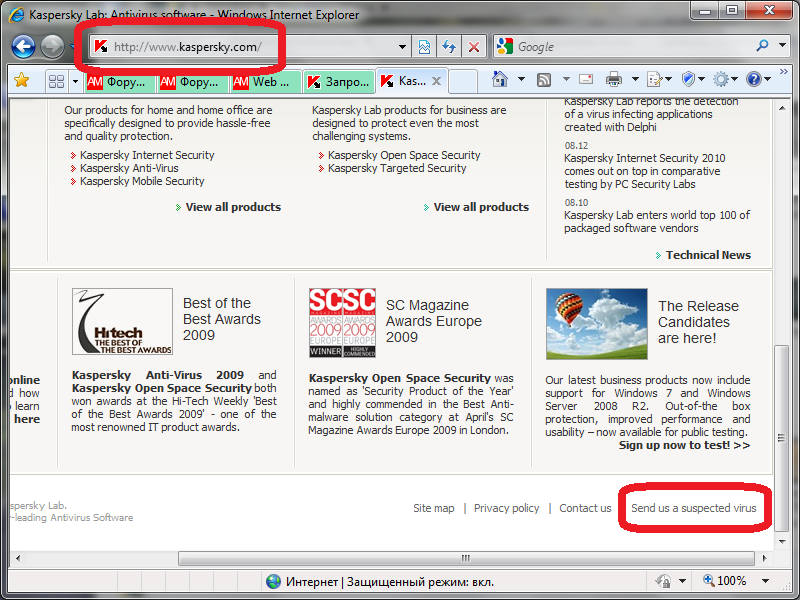Image resolution: width=800 pixels, height=600 pixels.
Task: Close the active Kas... tab with its X
Action: pos(436,81)
